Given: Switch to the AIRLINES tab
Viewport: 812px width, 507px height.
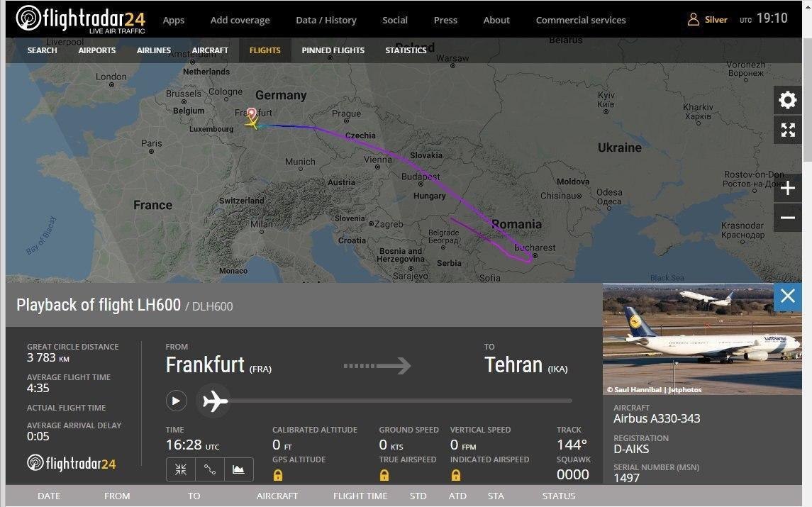Looking at the screenshot, I should click(x=154, y=50).
